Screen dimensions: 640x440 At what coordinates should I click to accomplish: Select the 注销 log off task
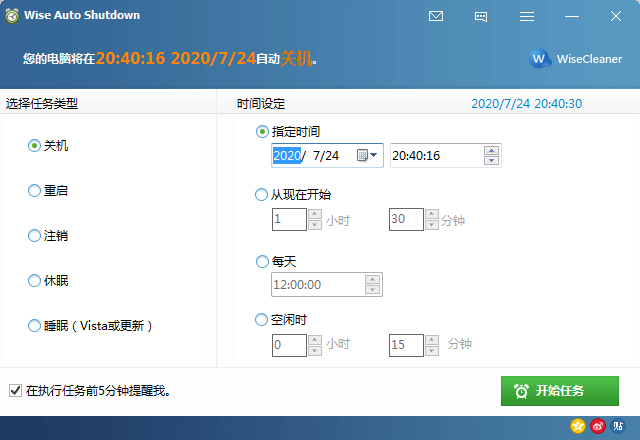click(48, 236)
